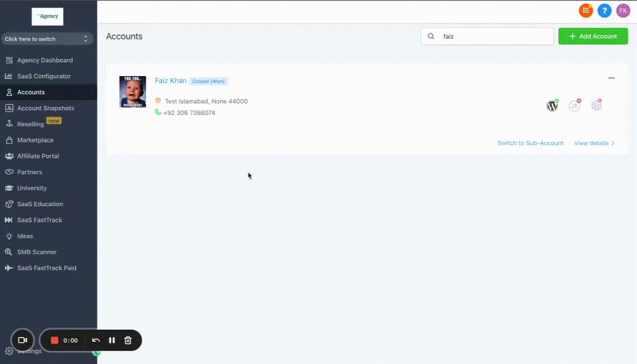This screenshot has width=637, height=364.
Task: Click the SMB Scanner magnifier icon
Action: coord(9,252)
